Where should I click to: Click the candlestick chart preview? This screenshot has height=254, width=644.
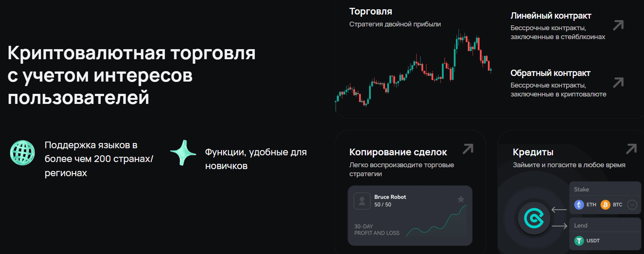point(413,71)
